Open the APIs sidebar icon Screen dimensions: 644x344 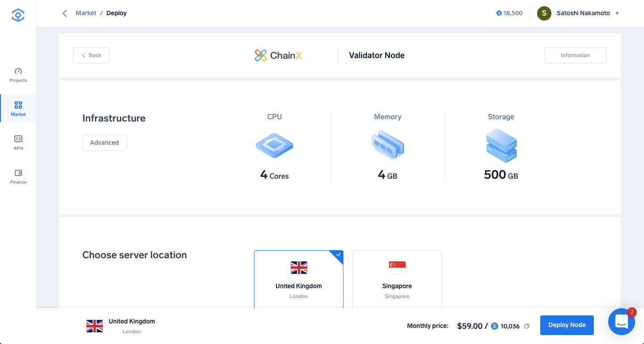click(x=18, y=139)
